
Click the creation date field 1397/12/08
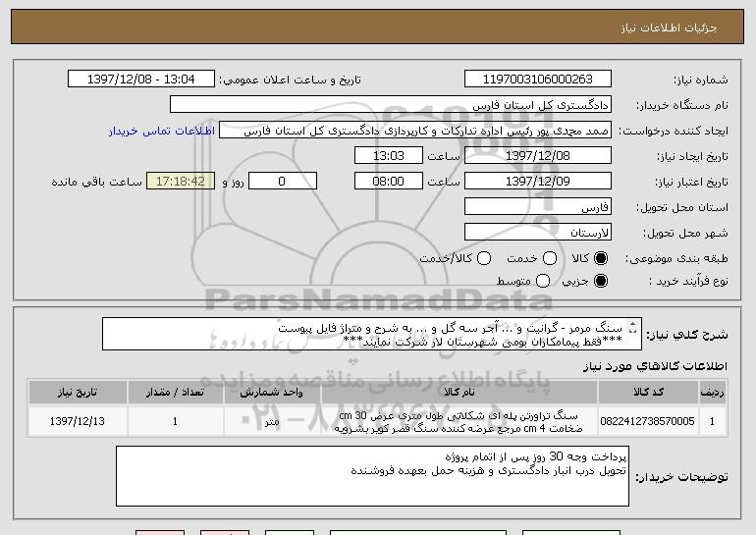pos(538,156)
